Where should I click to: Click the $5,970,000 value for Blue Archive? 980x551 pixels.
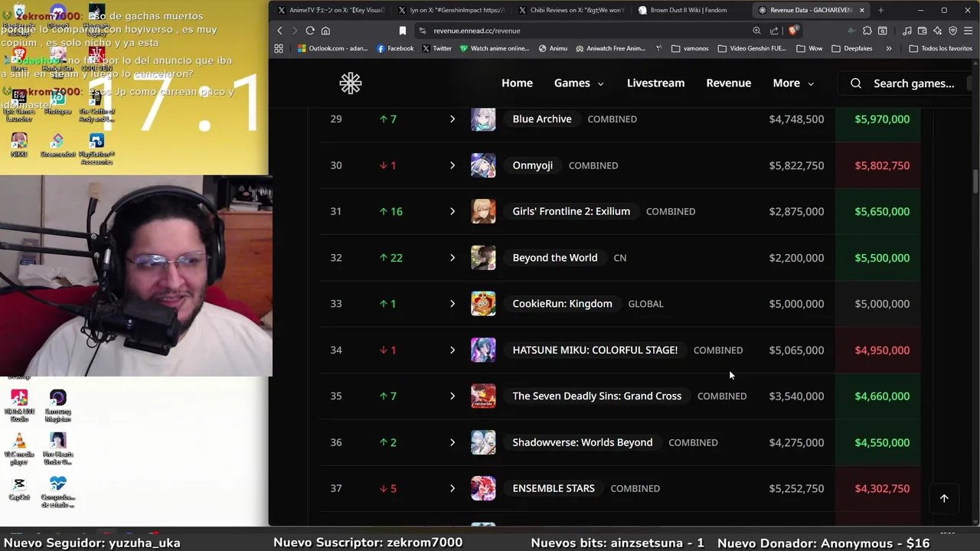pos(882,119)
